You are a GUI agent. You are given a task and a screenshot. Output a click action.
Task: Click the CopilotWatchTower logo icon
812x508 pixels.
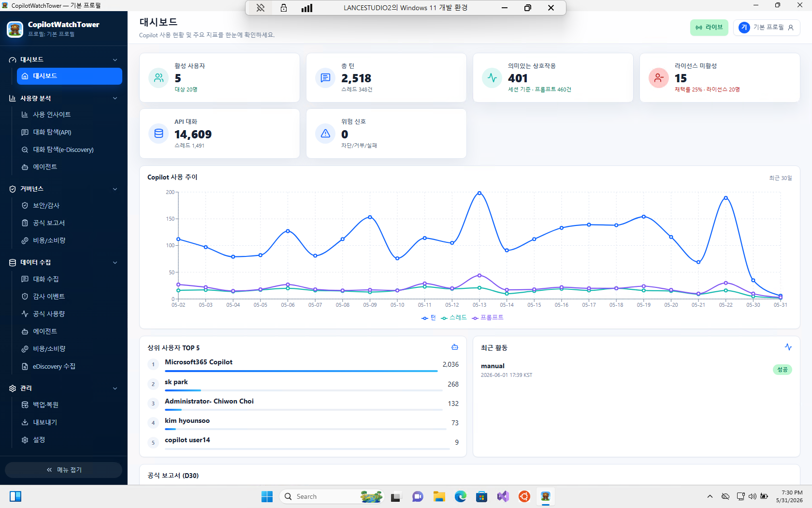click(x=15, y=29)
